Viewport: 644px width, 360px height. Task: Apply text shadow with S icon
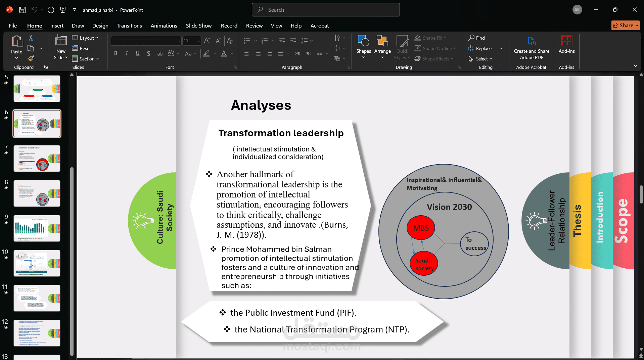(x=148, y=53)
